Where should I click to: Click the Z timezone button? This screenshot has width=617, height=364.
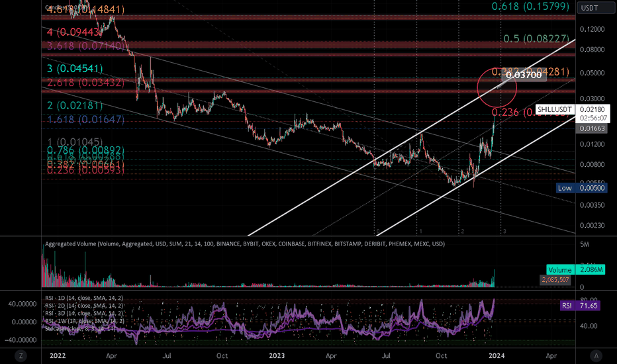tap(21, 356)
